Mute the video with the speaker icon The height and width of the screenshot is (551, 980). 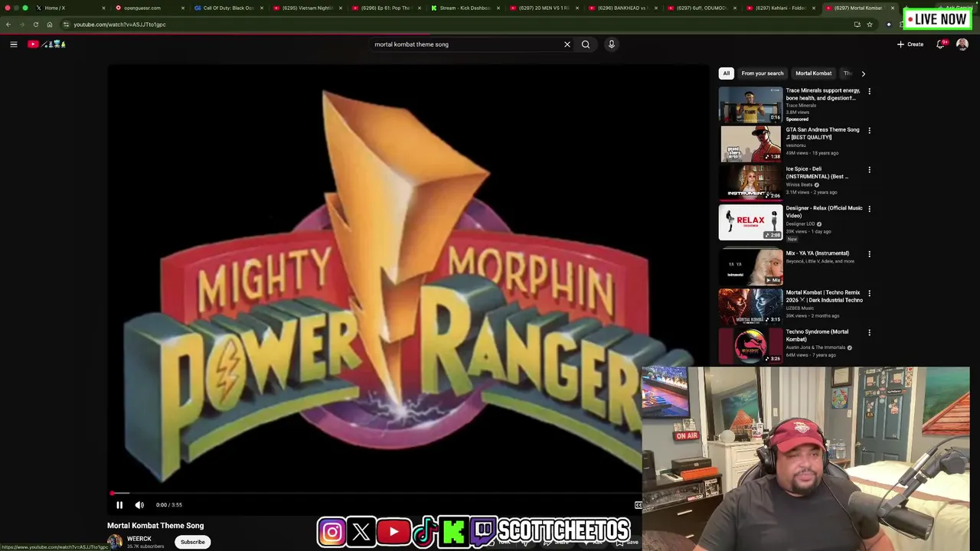(x=139, y=505)
